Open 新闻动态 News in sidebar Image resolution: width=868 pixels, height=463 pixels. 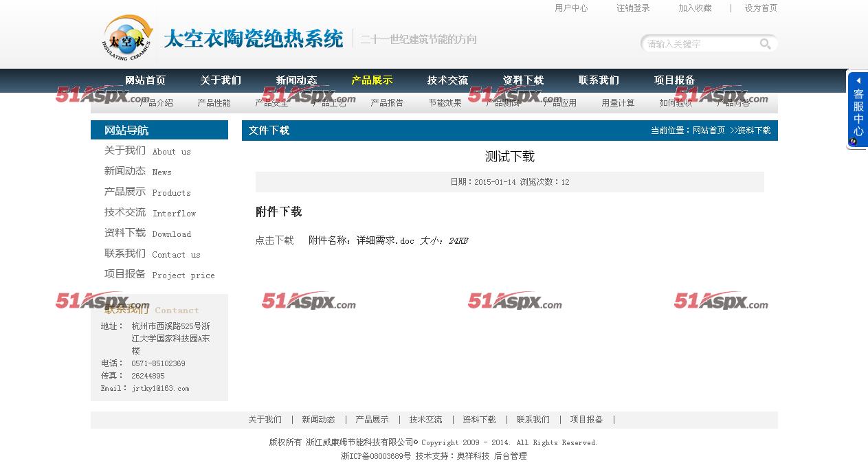pos(138,171)
